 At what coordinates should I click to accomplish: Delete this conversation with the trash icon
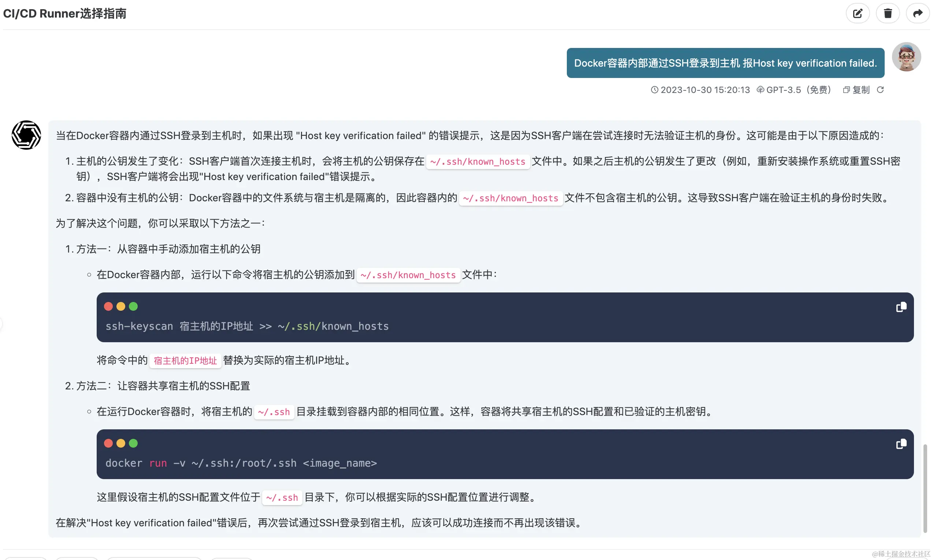click(x=888, y=14)
